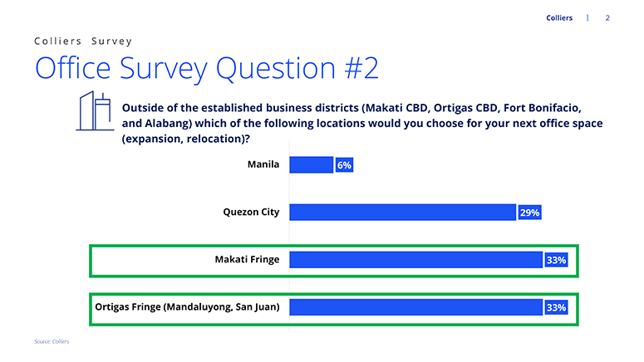The height and width of the screenshot is (362, 644).
Task: Click the office building icon
Action: click(x=95, y=110)
